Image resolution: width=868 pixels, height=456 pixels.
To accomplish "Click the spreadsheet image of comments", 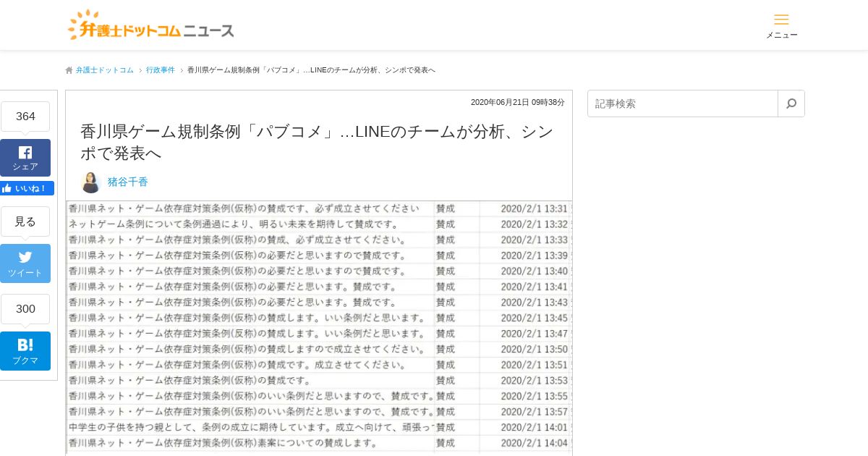I will point(319,328).
